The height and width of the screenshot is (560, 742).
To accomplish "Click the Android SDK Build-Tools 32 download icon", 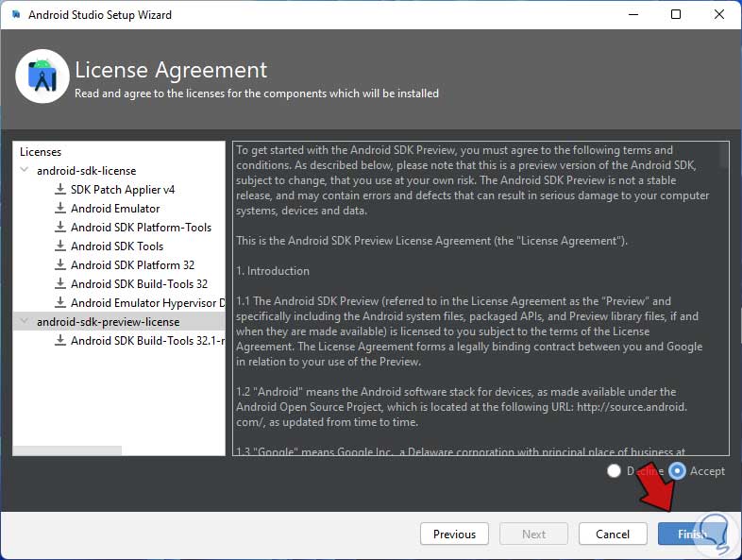I will (x=60, y=284).
